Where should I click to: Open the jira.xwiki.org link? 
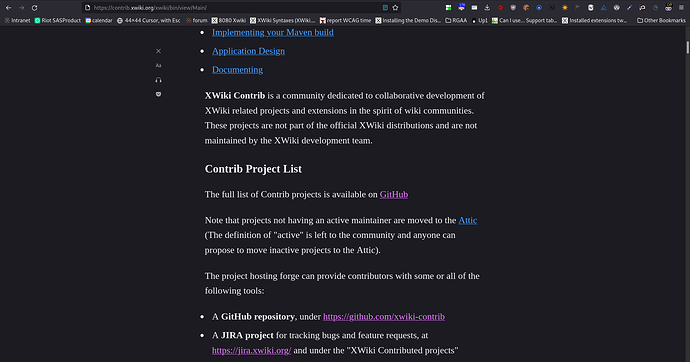click(x=251, y=351)
